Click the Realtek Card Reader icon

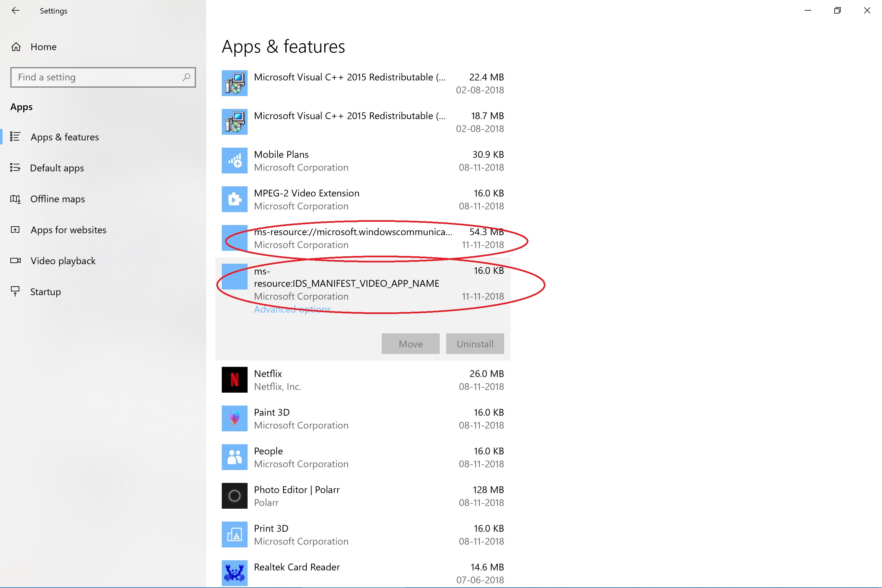[x=234, y=573]
